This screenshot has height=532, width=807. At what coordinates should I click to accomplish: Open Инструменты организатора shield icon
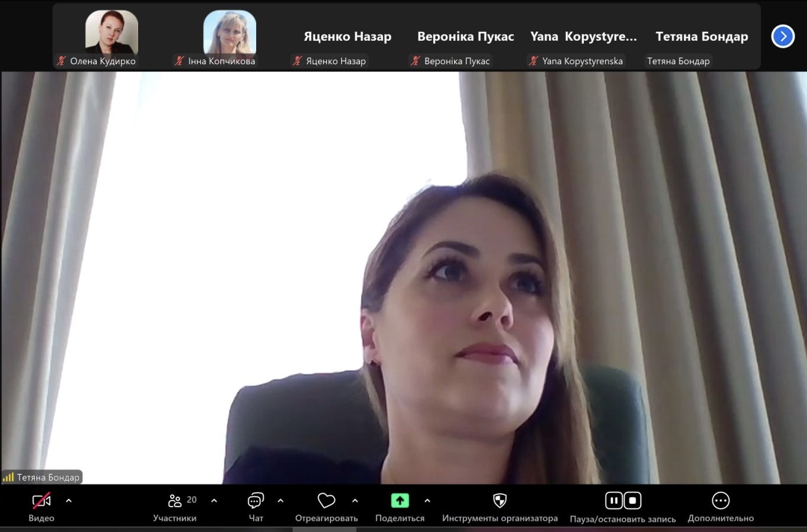pyautogui.click(x=499, y=501)
